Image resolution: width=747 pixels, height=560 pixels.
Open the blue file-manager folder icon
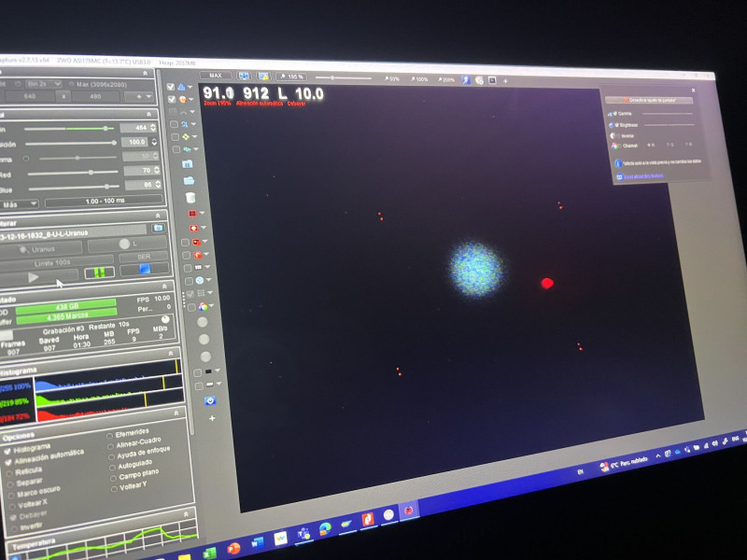tap(188, 164)
